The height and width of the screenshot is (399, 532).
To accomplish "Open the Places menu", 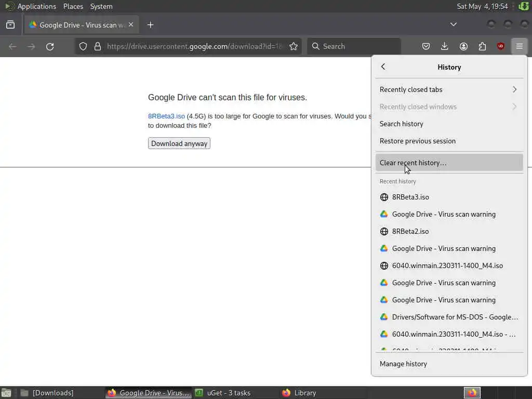I will pyautogui.click(x=73, y=6).
